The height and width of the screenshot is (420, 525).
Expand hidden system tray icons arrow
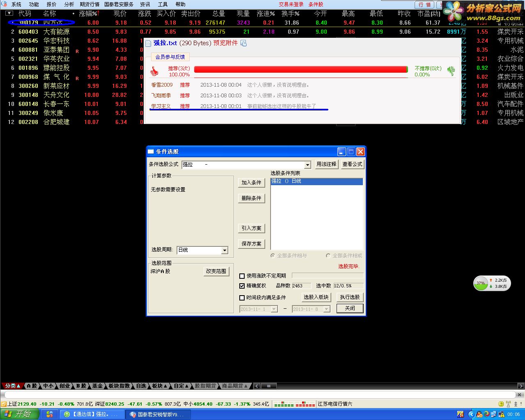coord(472,414)
